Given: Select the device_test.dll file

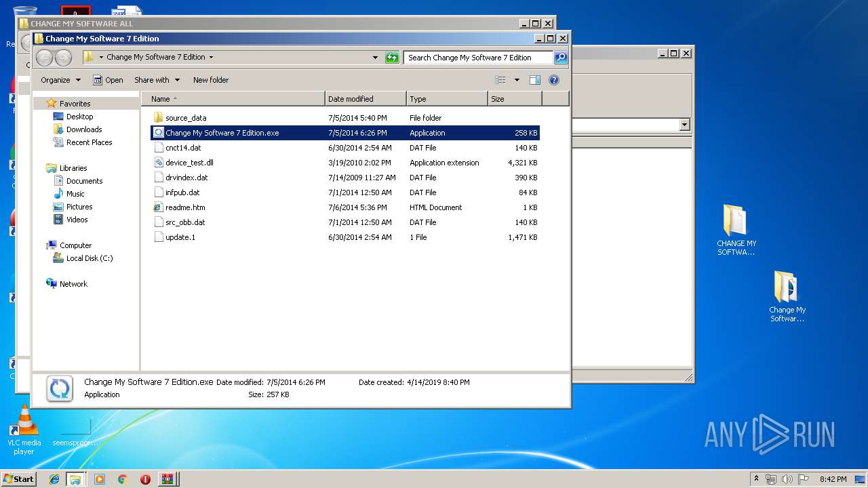Looking at the screenshot, I should 189,163.
